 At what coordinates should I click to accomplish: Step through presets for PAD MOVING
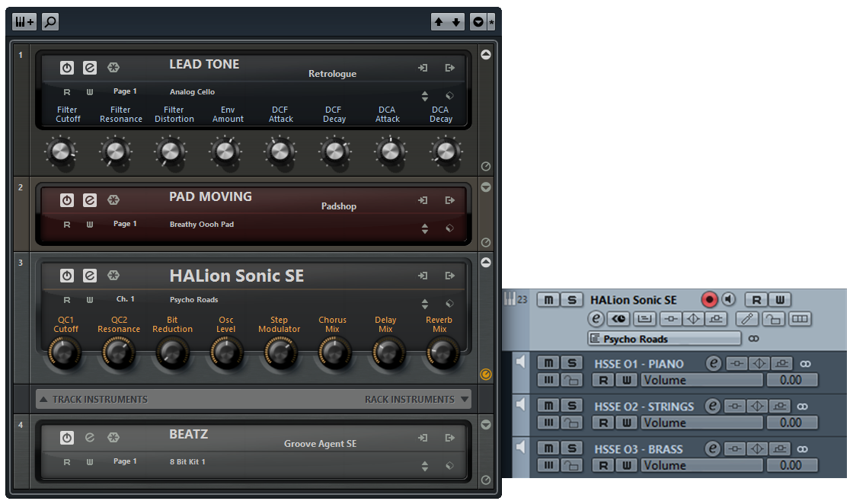(x=425, y=228)
